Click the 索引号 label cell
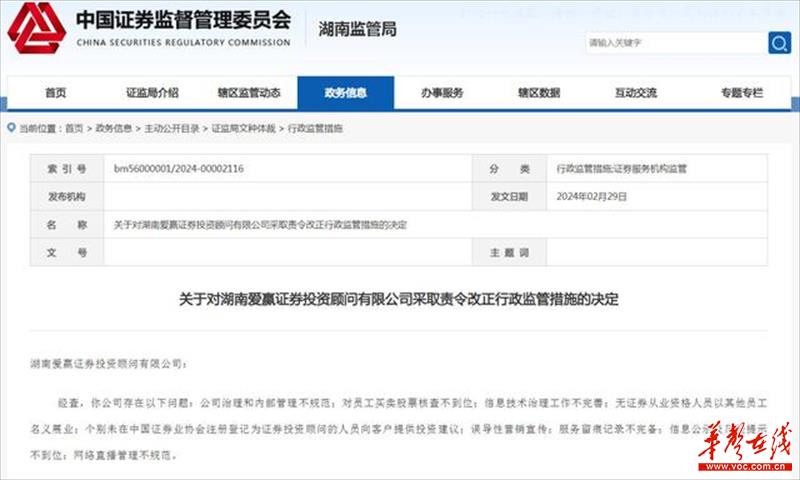800x480 pixels. click(x=67, y=168)
